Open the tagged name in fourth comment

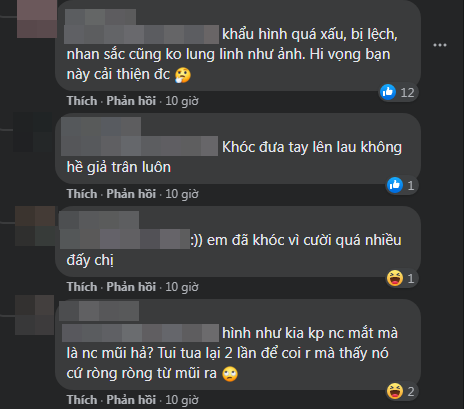tap(140, 333)
